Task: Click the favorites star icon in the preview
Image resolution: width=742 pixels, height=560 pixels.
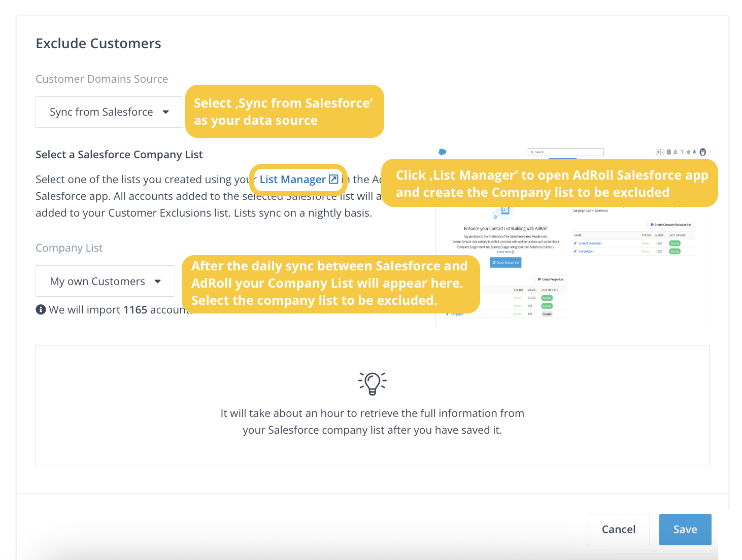Action: (x=659, y=152)
